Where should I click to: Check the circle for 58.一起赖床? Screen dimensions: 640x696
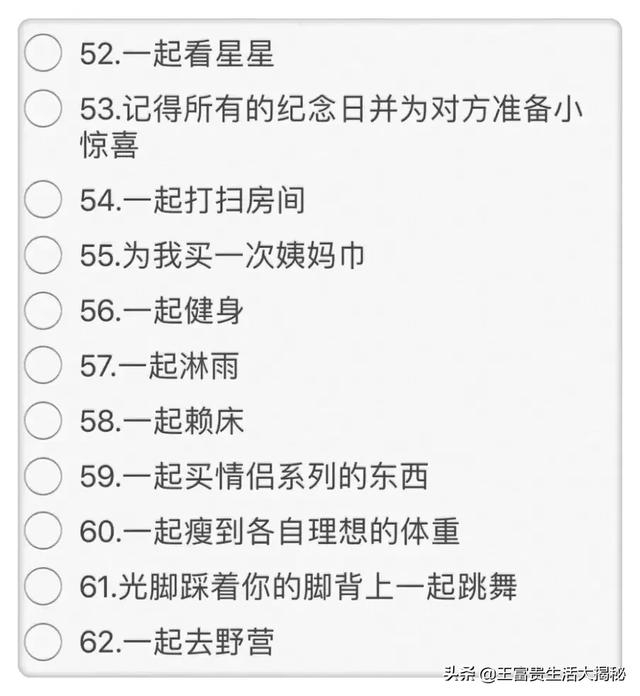(43, 421)
